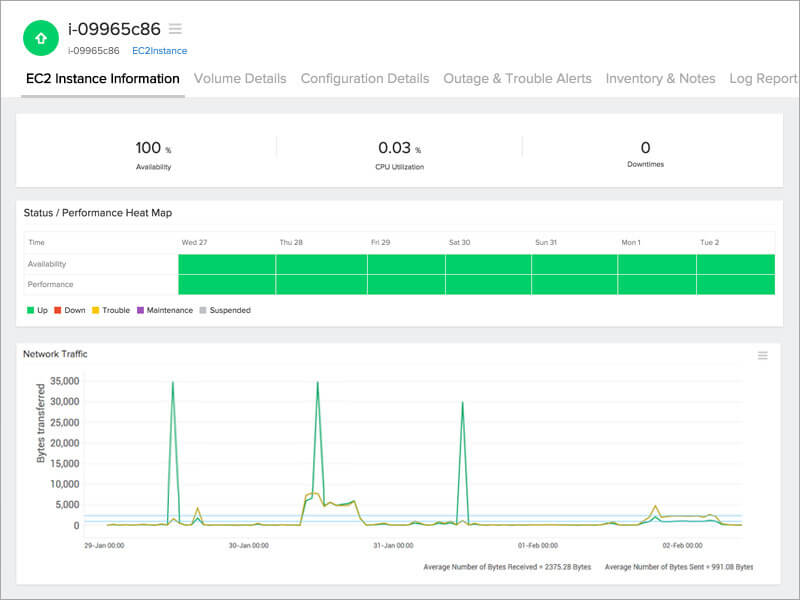Click the red Down legend square
The image size is (800, 600).
[58, 310]
